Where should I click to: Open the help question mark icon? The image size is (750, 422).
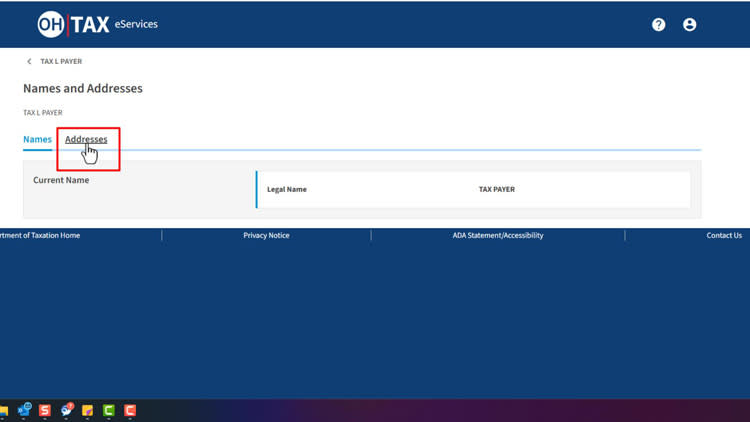click(x=658, y=25)
